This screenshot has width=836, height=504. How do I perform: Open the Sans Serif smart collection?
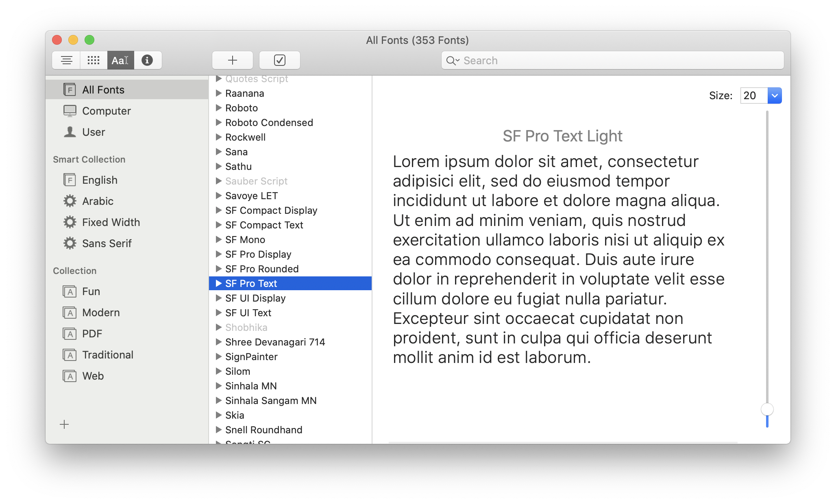pos(127,243)
